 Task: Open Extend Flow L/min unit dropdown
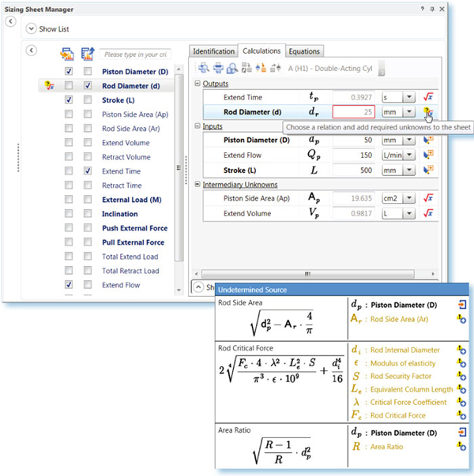(x=409, y=156)
